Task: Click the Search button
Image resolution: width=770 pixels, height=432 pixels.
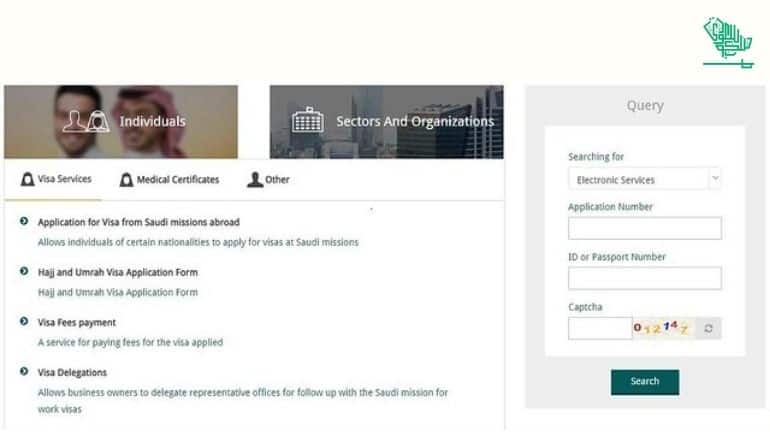Action: click(645, 382)
